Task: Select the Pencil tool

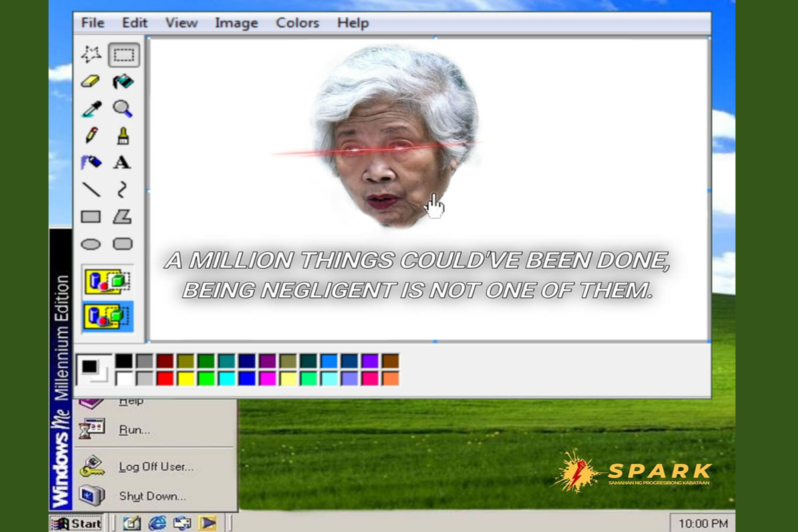Action: (90, 136)
